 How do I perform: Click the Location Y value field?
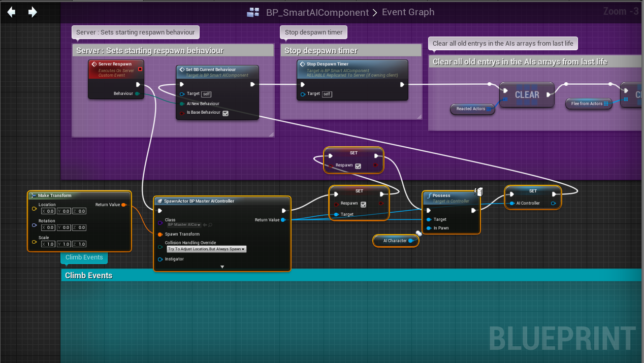[63, 211]
